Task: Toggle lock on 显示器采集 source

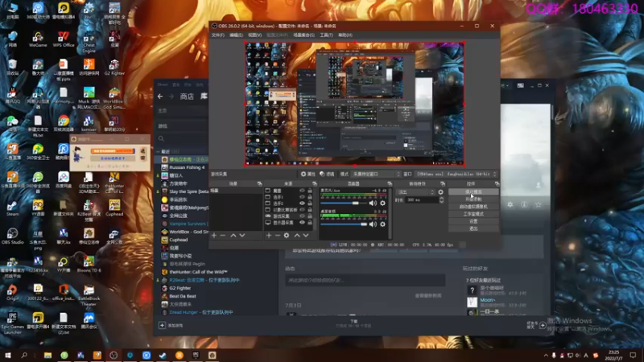Action: pos(310,223)
